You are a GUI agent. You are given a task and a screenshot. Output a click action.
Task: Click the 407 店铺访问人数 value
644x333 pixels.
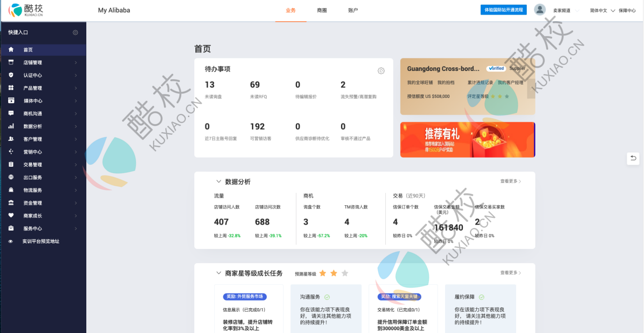pos(221,222)
